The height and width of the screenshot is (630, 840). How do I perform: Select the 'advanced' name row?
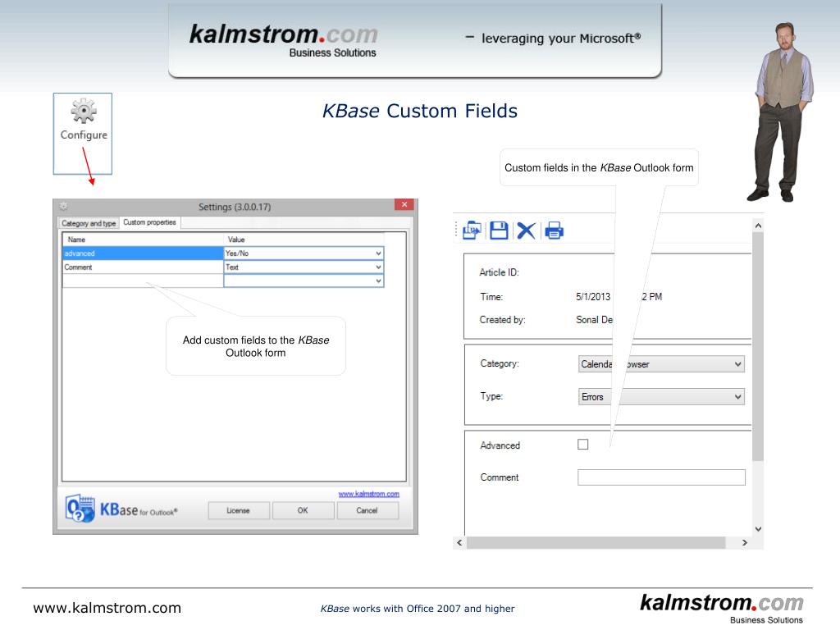click(x=143, y=253)
